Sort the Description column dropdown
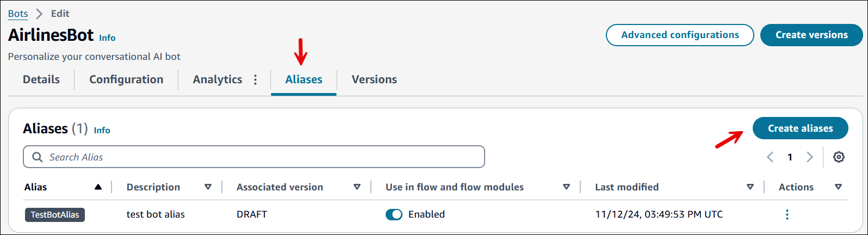Viewport: 868px width, 235px height. click(208, 187)
